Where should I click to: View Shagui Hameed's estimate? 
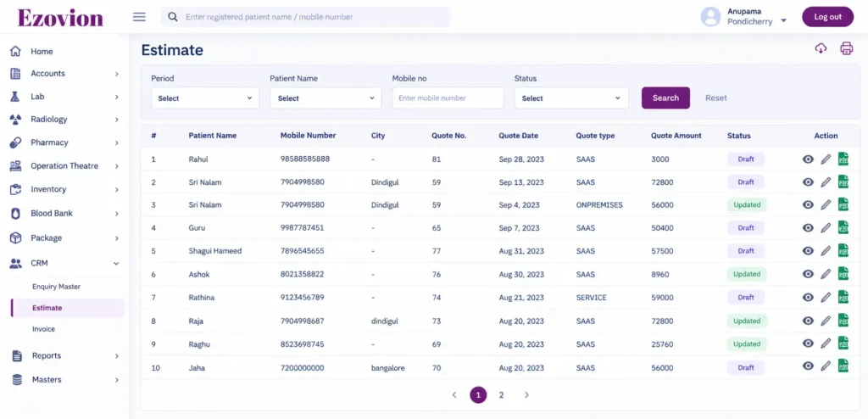pos(808,251)
